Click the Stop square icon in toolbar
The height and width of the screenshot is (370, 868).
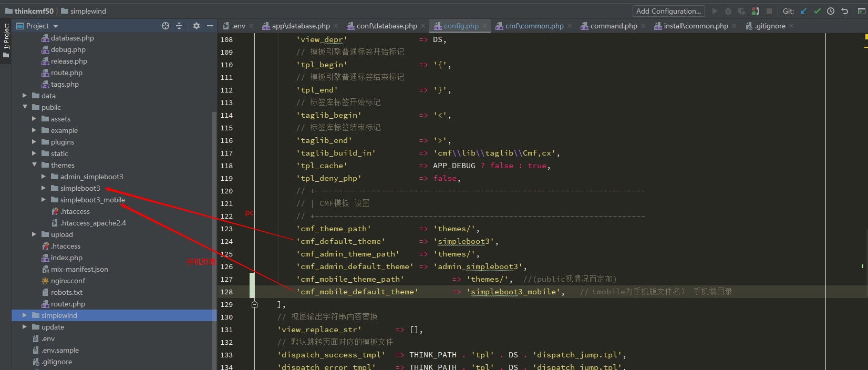click(x=769, y=11)
